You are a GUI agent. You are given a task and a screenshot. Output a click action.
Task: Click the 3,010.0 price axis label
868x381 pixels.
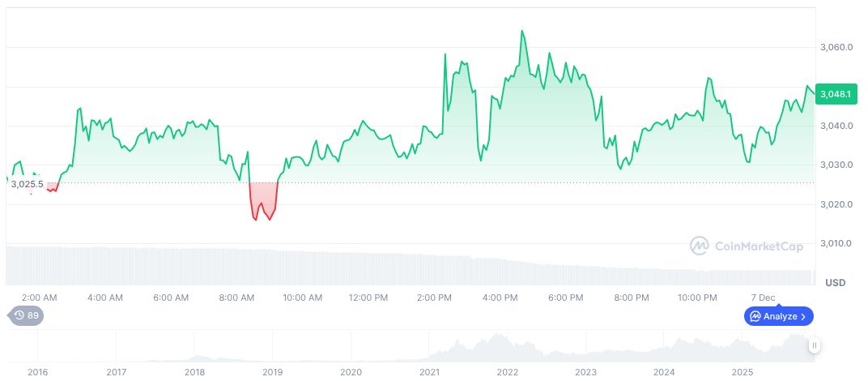pyautogui.click(x=837, y=243)
